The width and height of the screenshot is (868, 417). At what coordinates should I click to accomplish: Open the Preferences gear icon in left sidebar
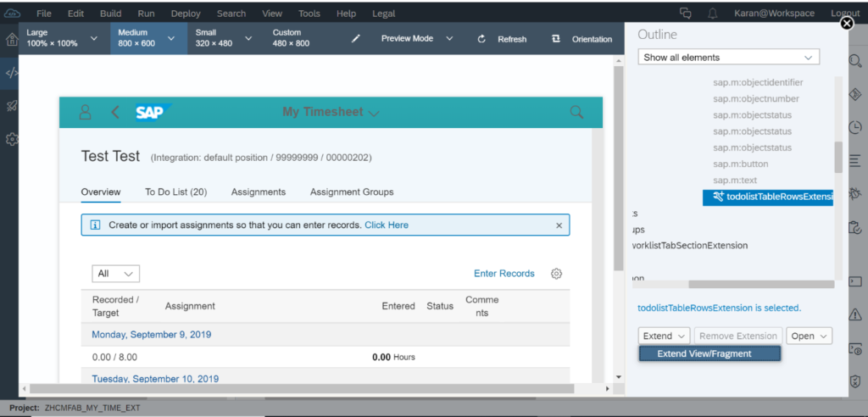pos(10,139)
